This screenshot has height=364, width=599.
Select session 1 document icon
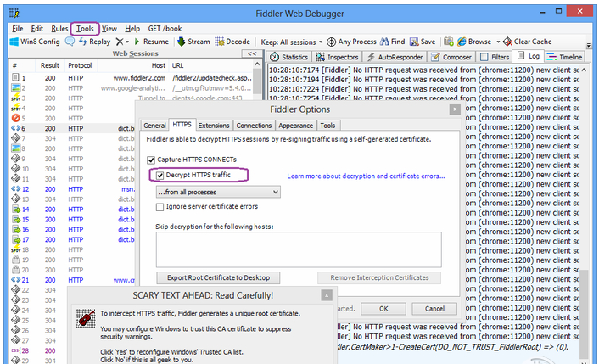pyautogui.click(x=15, y=77)
